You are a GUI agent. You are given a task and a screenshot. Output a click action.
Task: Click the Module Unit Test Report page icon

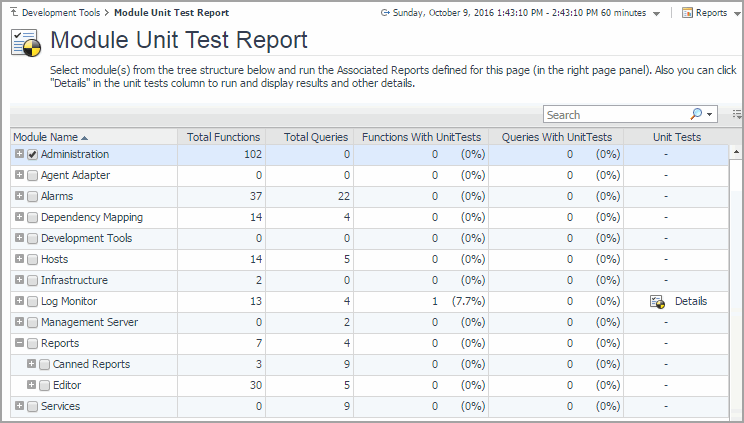[25, 41]
